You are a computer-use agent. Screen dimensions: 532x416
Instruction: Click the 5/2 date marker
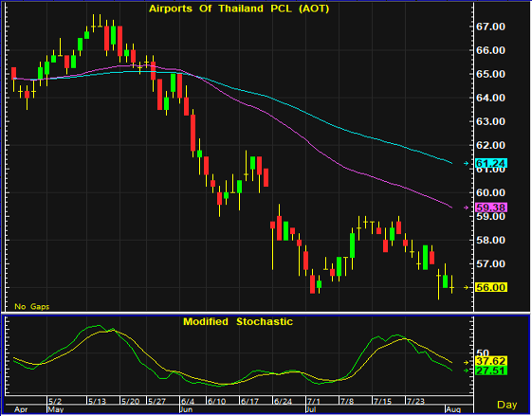click(55, 402)
